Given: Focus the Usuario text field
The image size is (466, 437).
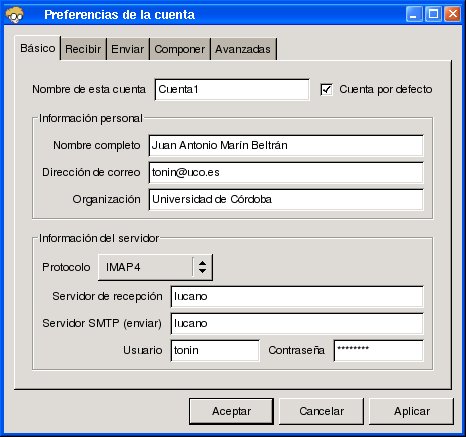Looking at the screenshot, I should click(215, 350).
